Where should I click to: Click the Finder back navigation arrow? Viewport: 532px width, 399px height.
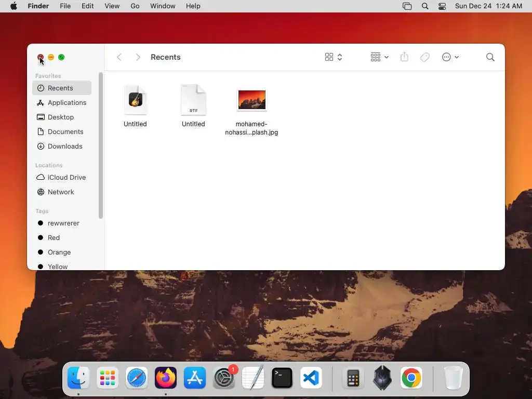(x=119, y=57)
